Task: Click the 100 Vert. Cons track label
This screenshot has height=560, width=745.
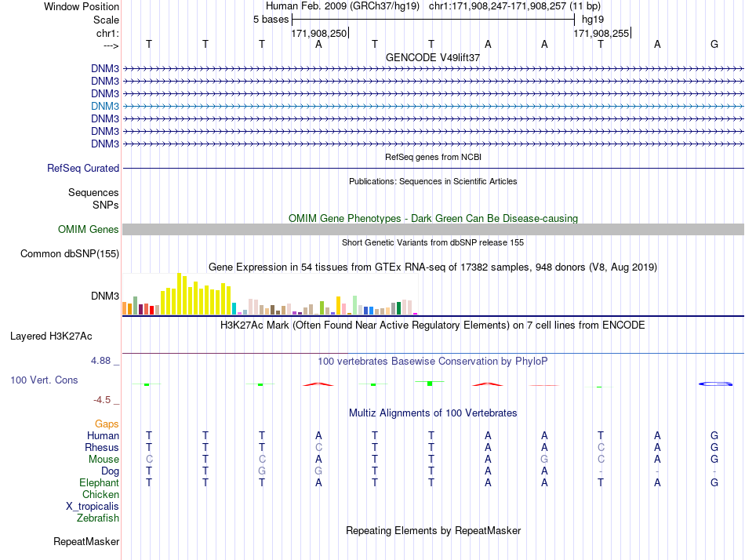Action: (44, 380)
